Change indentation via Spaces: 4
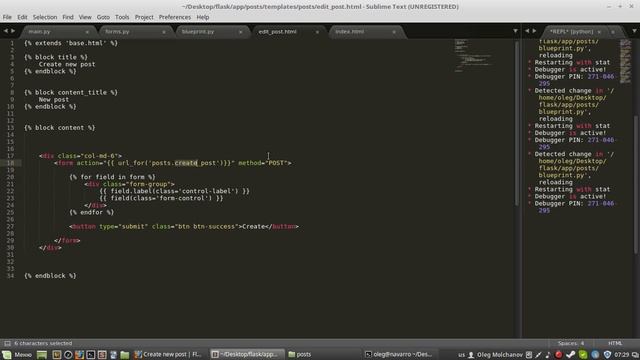This screenshot has height=360, width=640. pos(571,343)
